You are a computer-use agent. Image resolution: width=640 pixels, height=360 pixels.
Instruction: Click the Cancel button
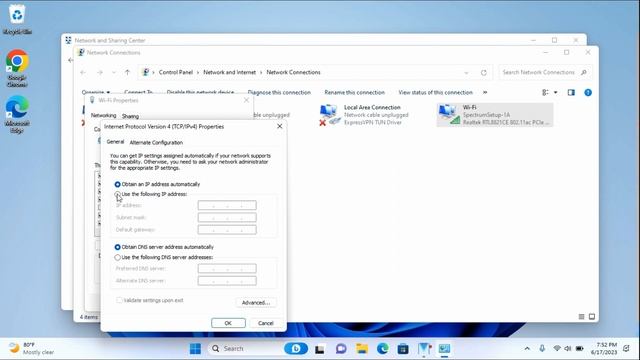coord(266,323)
